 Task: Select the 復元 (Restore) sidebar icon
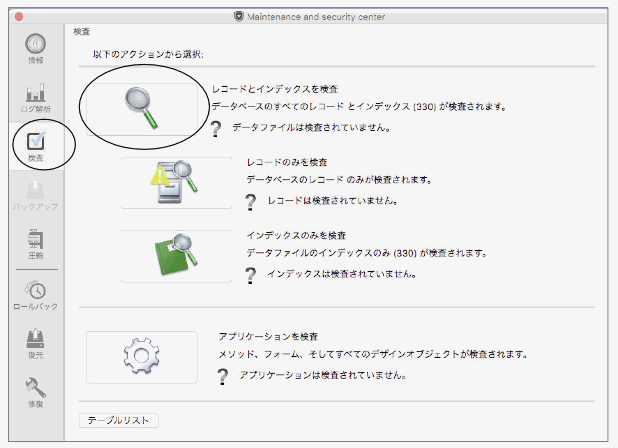(36, 342)
